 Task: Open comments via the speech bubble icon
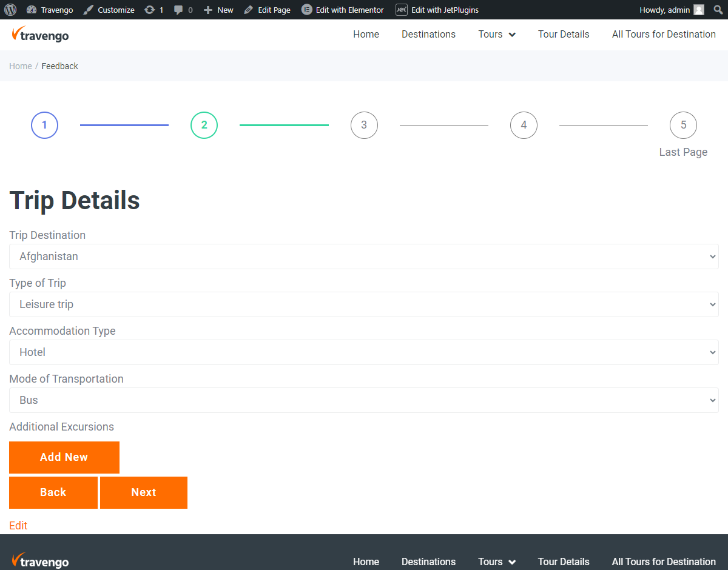(x=178, y=10)
